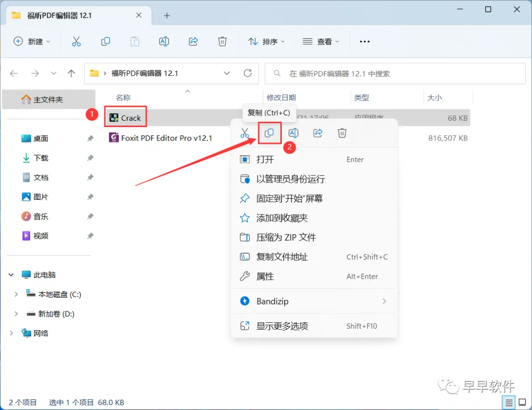Click the Cut icon in the toolbar
The image size is (532, 410).
click(x=76, y=41)
